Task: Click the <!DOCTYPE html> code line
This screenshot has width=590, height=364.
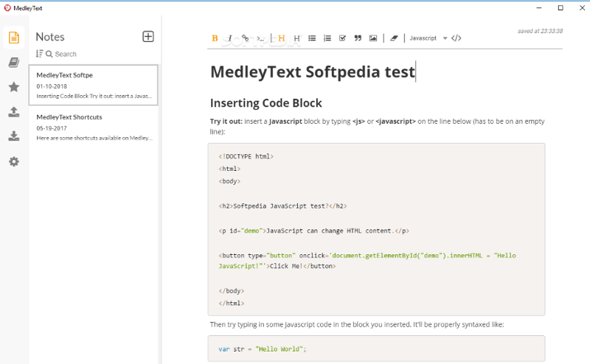Action: 246,156
